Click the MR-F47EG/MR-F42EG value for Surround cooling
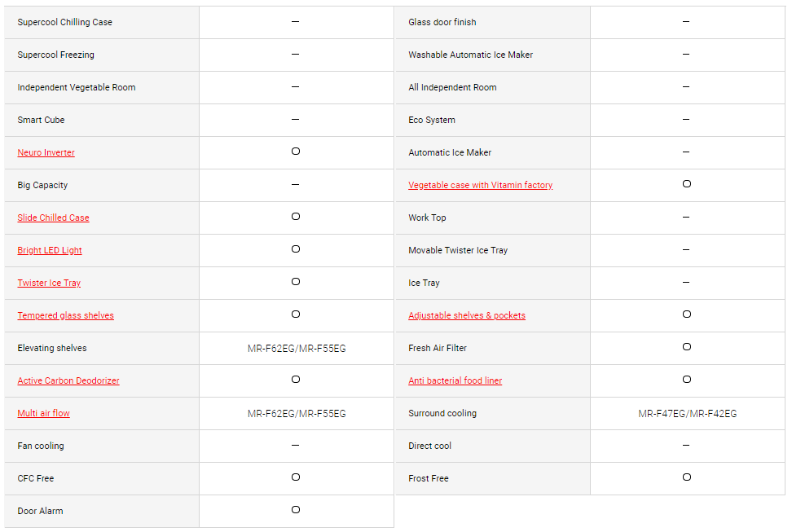This screenshot has width=792, height=532. click(688, 414)
